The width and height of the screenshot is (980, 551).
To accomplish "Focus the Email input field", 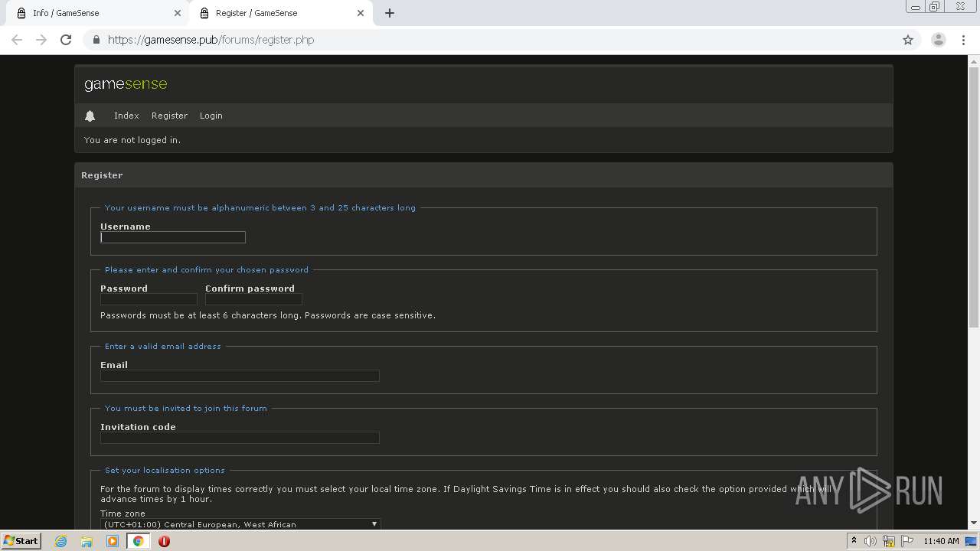I will pyautogui.click(x=240, y=376).
